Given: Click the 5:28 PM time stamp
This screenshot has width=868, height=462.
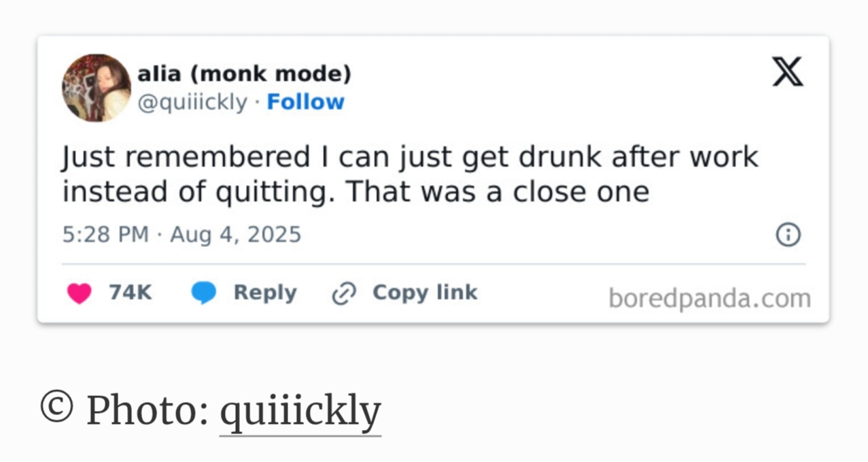Looking at the screenshot, I should pos(105,235).
